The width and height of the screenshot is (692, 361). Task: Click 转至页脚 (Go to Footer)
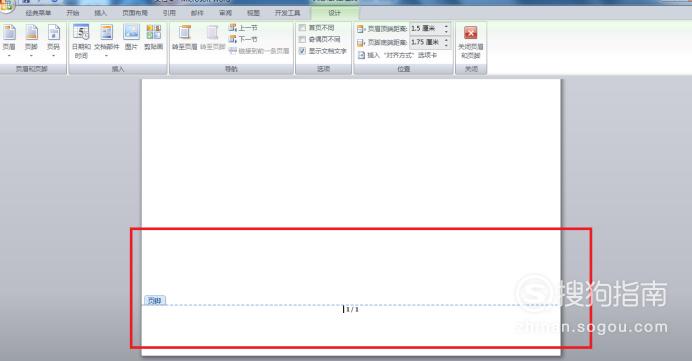pos(213,38)
